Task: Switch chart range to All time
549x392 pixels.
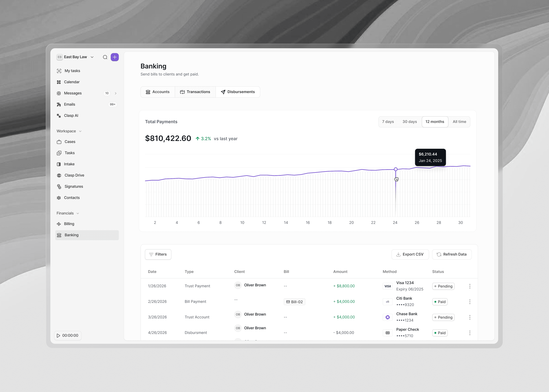Action: (459, 122)
